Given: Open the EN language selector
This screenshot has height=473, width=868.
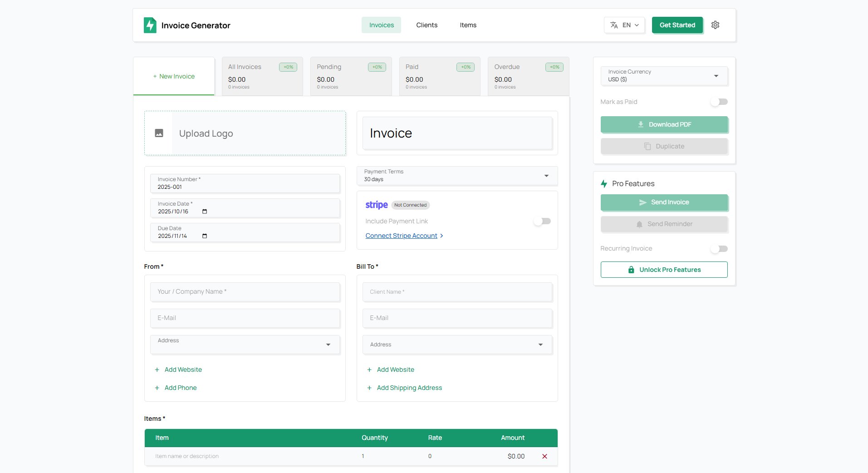Looking at the screenshot, I should click(624, 25).
